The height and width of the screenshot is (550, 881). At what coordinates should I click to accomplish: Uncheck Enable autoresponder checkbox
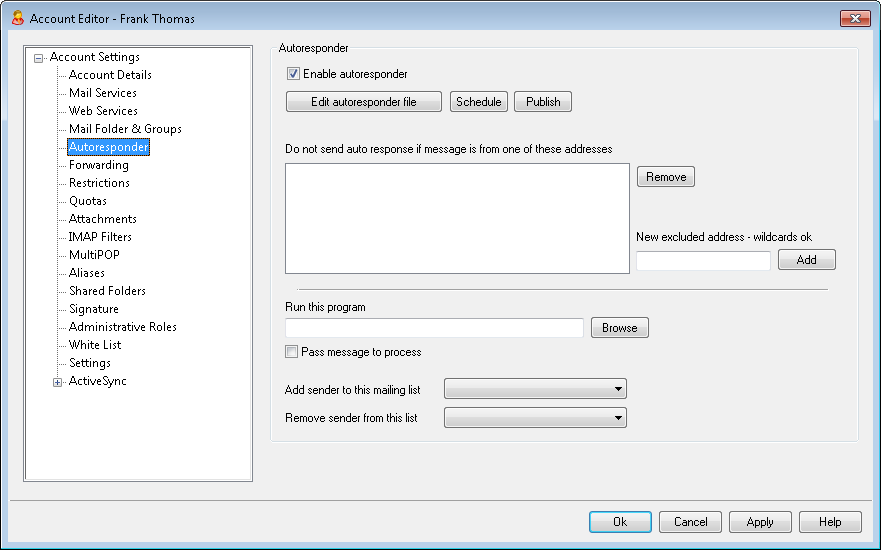[293, 74]
